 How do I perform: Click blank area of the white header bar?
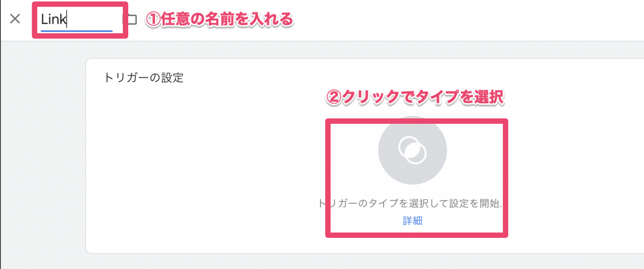pyautogui.click(x=456, y=20)
